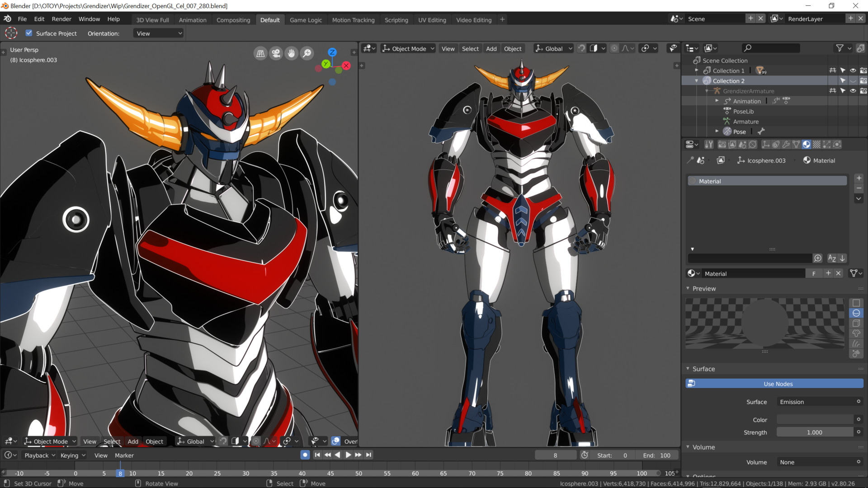Click the X axis on navigation gizmo

click(x=346, y=66)
